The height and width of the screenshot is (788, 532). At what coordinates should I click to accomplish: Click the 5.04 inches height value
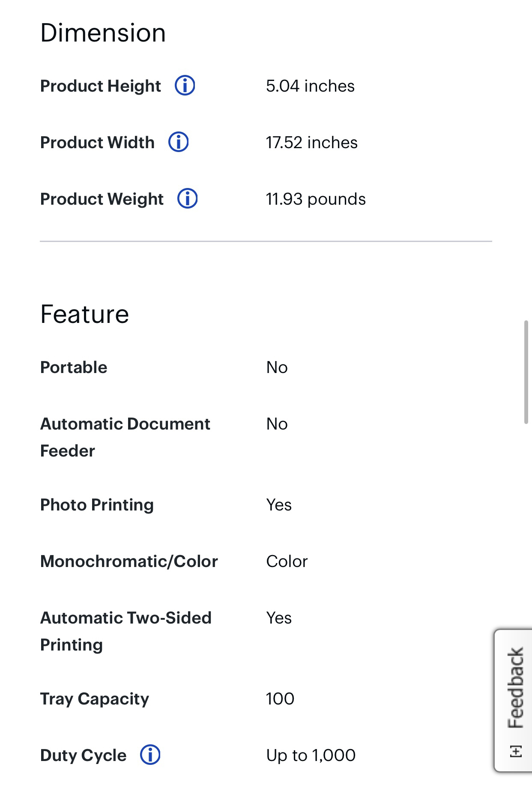[310, 86]
